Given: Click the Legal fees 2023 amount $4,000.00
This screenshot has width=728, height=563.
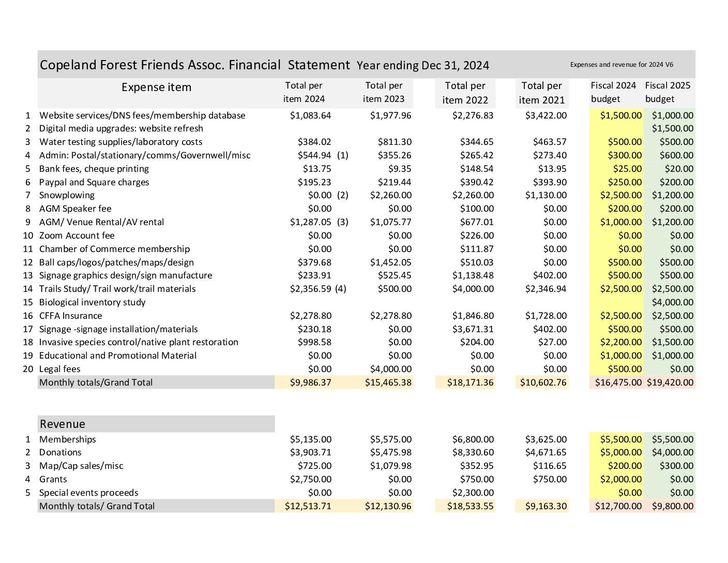Looking at the screenshot, I should [390, 369].
